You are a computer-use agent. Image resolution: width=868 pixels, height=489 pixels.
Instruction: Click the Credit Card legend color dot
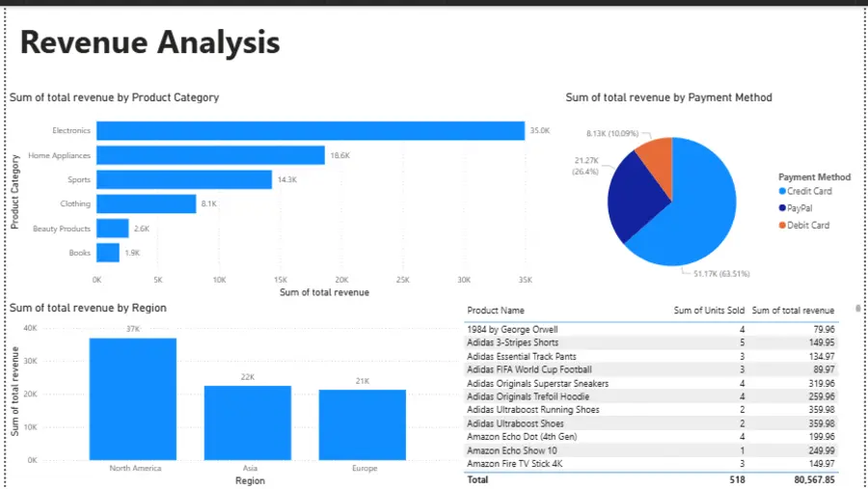(x=782, y=191)
